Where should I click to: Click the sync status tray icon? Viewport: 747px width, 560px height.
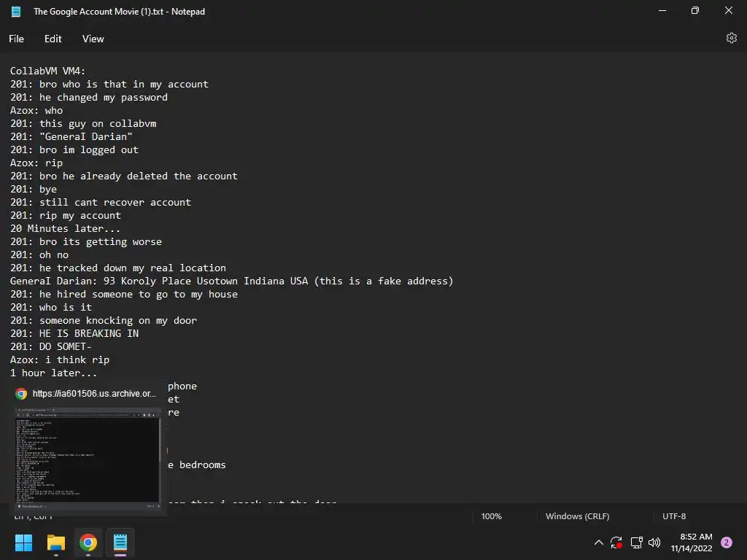[616, 542]
